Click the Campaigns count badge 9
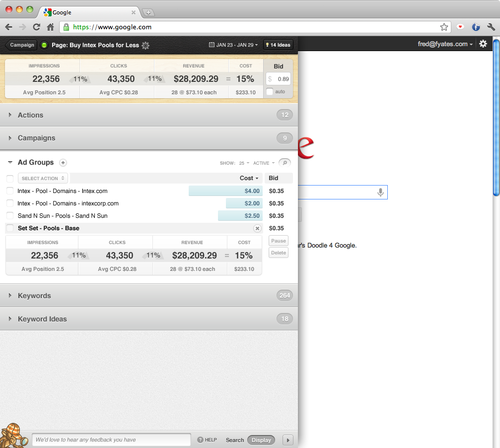The width and height of the screenshot is (500, 448). (x=285, y=138)
